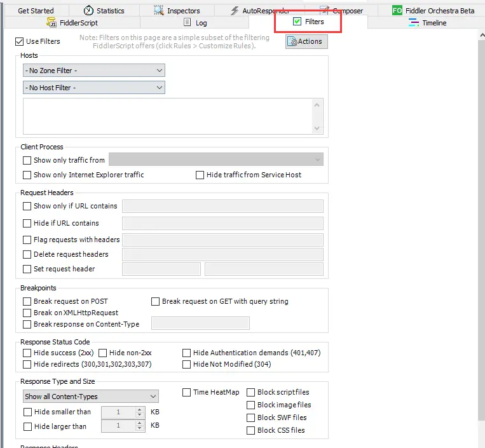
Task: Click the Set request header name field
Action: pos(161,269)
